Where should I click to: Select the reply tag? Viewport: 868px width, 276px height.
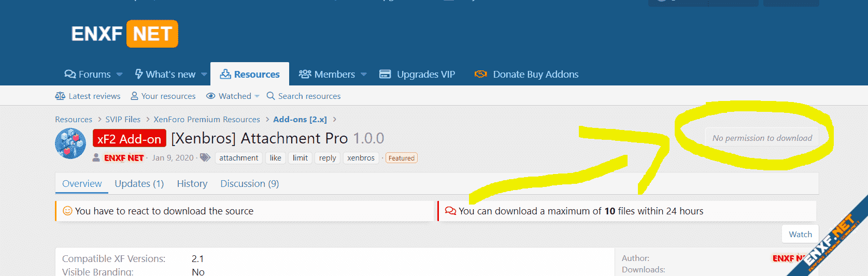pyautogui.click(x=328, y=158)
